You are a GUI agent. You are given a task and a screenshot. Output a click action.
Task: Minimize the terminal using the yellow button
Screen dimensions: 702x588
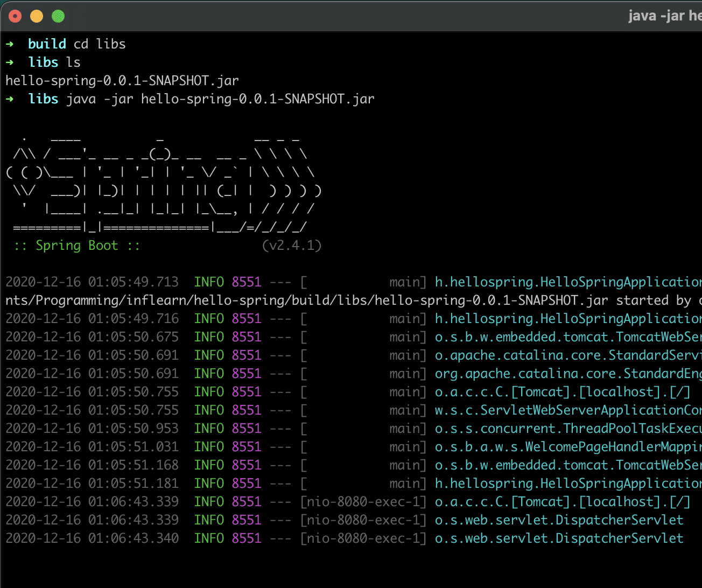tap(37, 16)
